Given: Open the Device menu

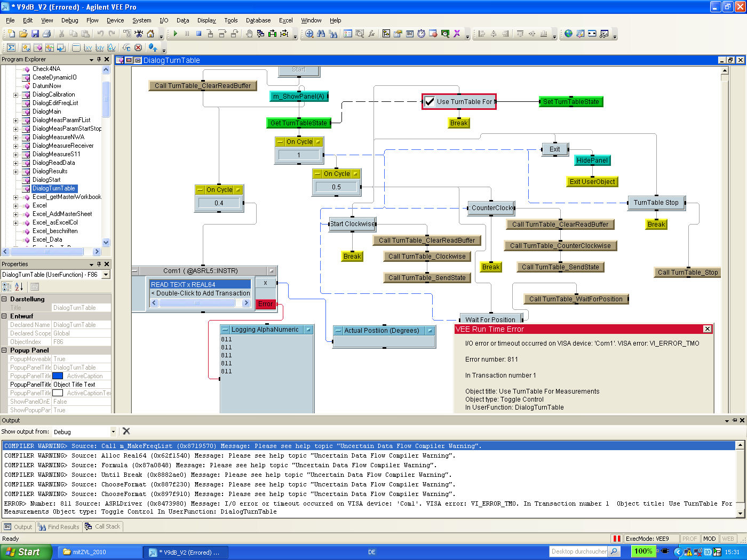Looking at the screenshot, I should [x=115, y=20].
